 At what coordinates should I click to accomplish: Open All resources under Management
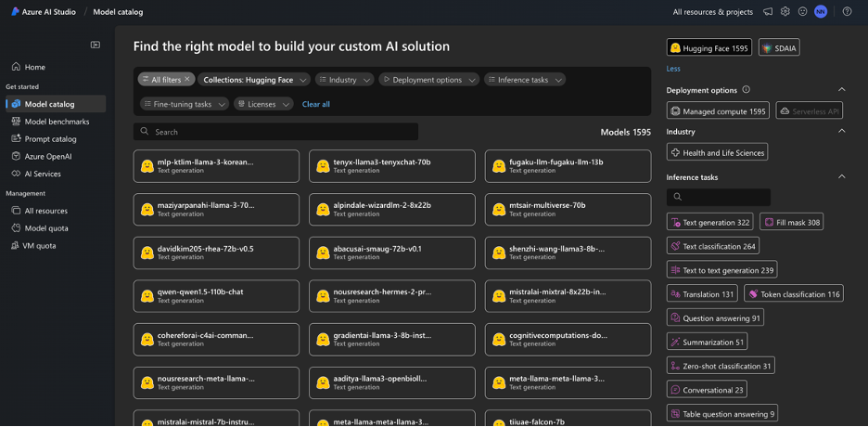click(x=56, y=211)
